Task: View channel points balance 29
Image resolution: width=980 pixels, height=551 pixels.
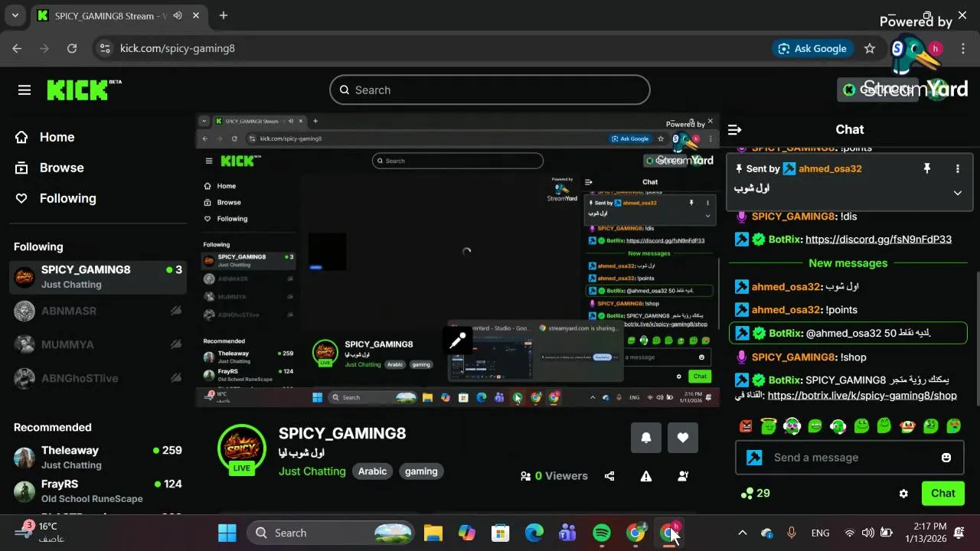Action: [755, 494]
